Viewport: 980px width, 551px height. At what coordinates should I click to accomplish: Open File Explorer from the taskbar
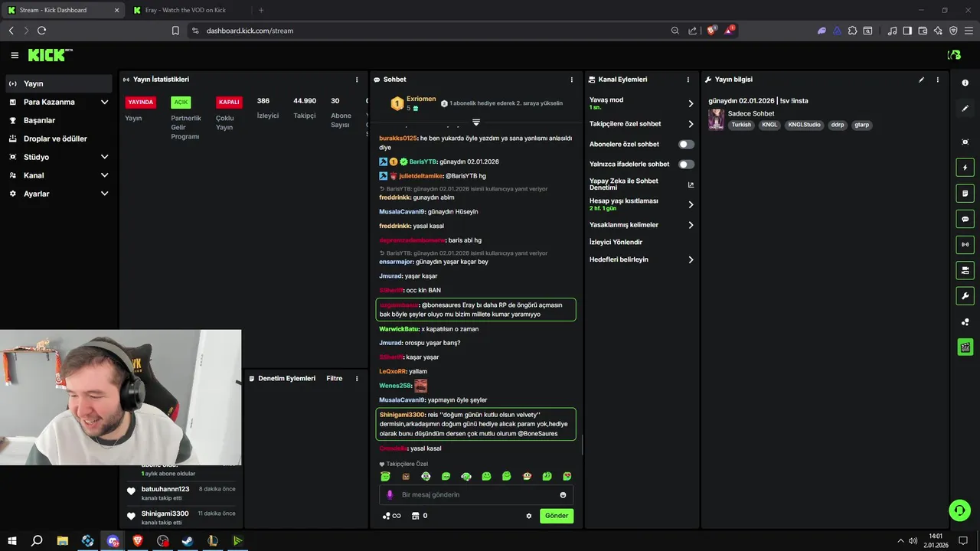click(63, 540)
